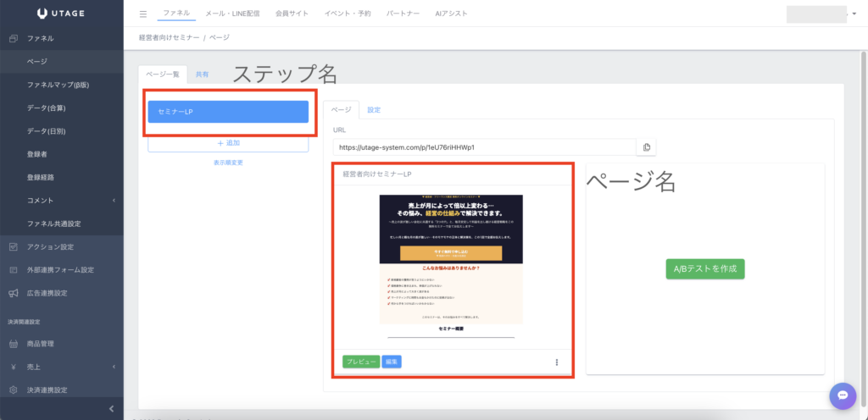The image size is (868, 420).
Task: Click A/Bテストを作成 button
Action: coord(704,269)
